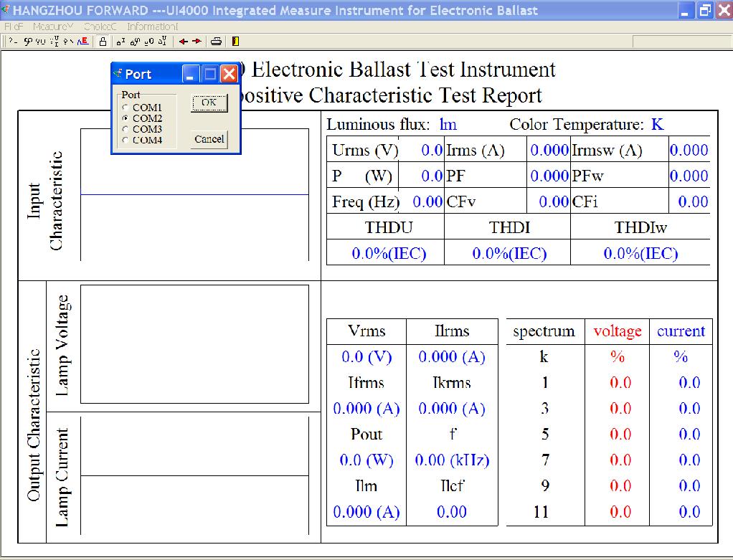733x560 pixels.
Task: Confirm the port selection with OK
Action: pyautogui.click(x=209, y=103)
